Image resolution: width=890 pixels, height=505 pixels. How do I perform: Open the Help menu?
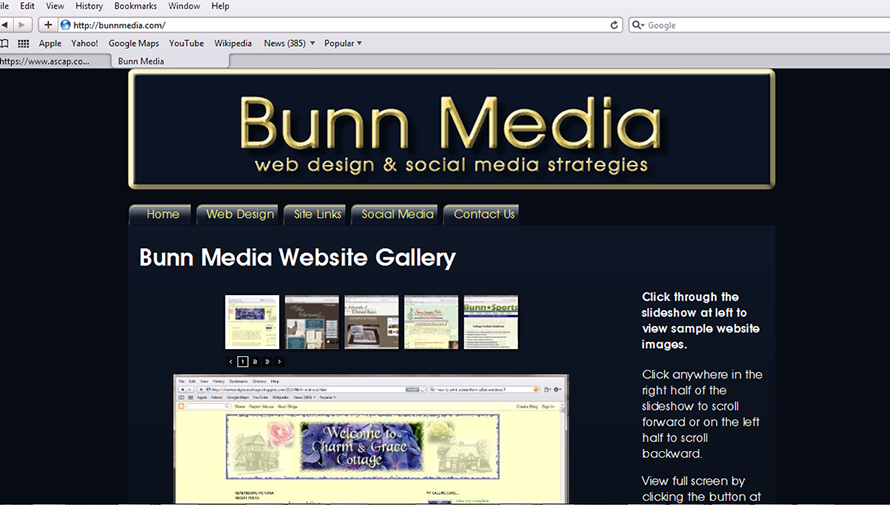(220, 6)
